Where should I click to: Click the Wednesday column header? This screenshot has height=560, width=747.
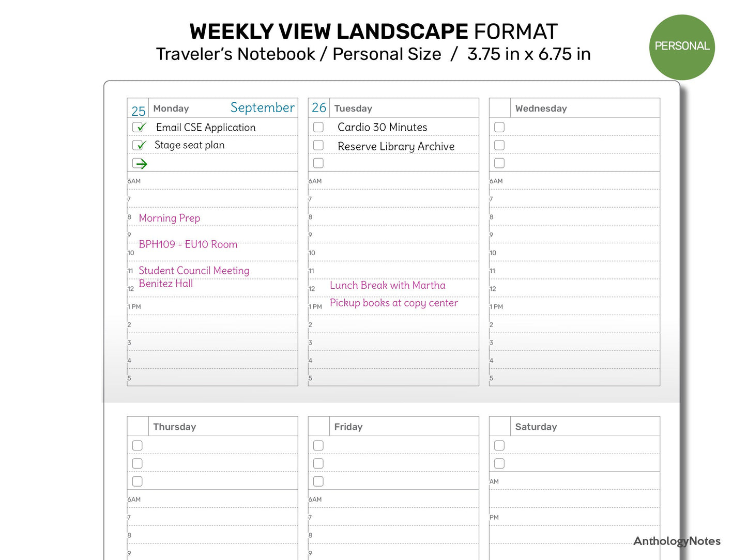[541, 108]
